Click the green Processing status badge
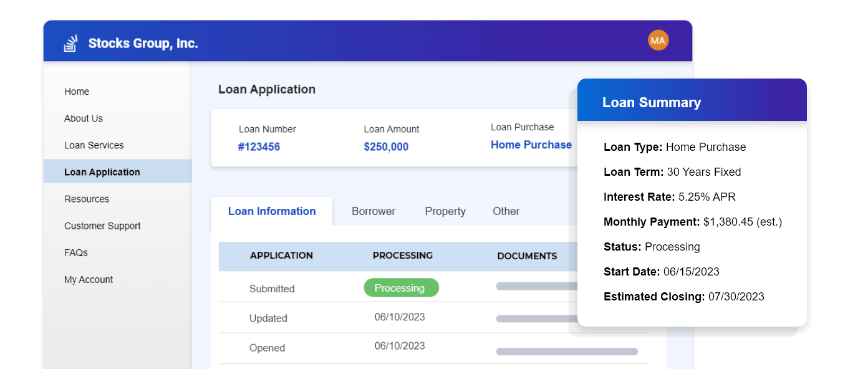This screenshot has width=868, height=369. (402, 288)
